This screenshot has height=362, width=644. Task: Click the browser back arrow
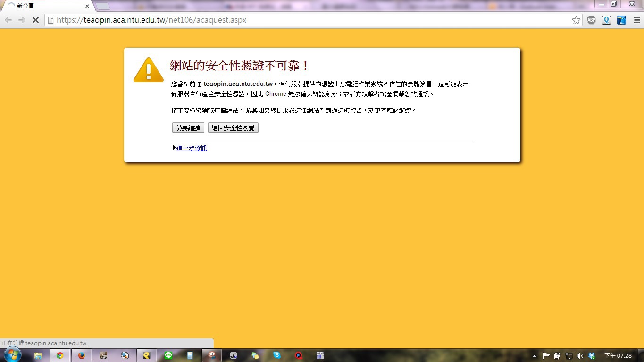click(8, 20)
